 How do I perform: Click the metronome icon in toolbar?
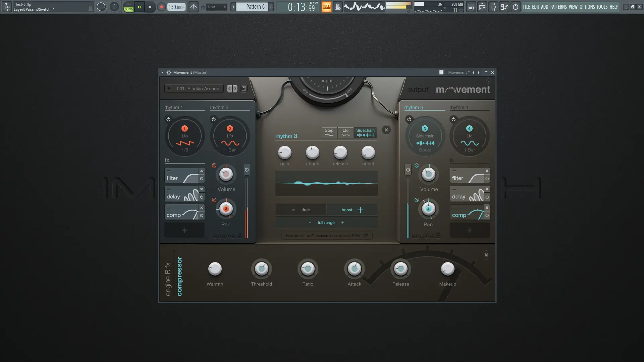[194, 7]
